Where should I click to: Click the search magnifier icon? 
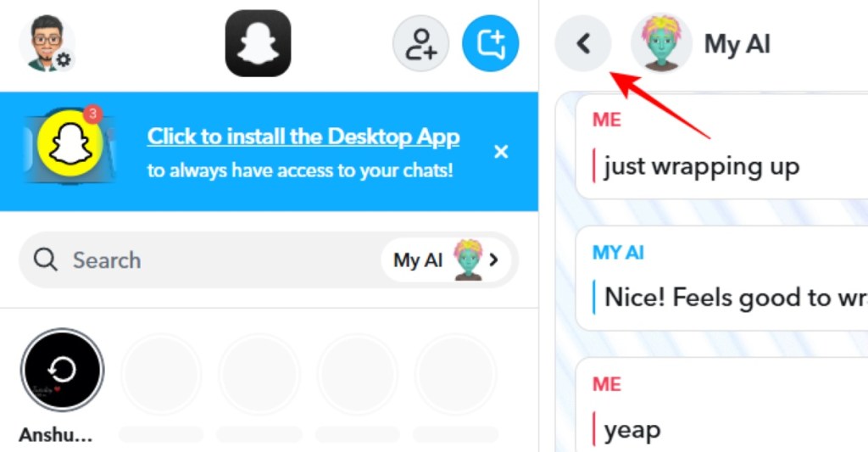click(45, 259)
